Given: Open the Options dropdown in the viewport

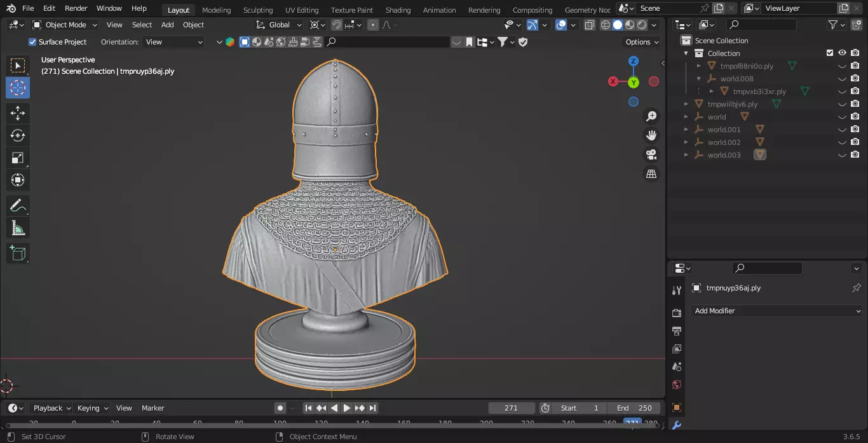Looking at the screenshot, I should pyautogui.click(x=642, y=42).
